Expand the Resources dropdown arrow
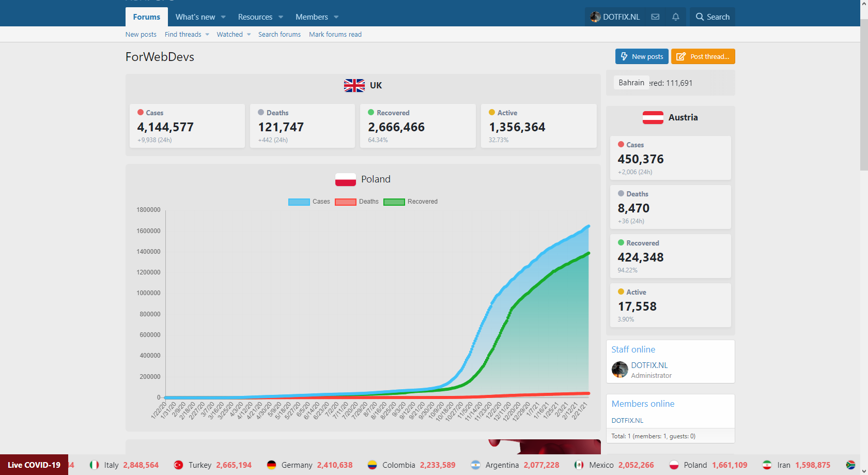The image size is (868, 475). [281, 17]
